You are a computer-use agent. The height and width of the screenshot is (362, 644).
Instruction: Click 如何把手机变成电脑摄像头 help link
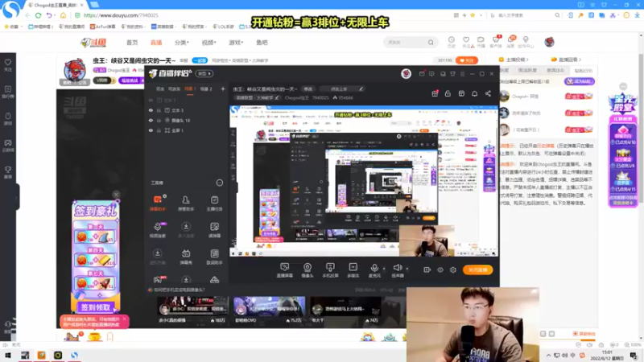click(179, 290)
